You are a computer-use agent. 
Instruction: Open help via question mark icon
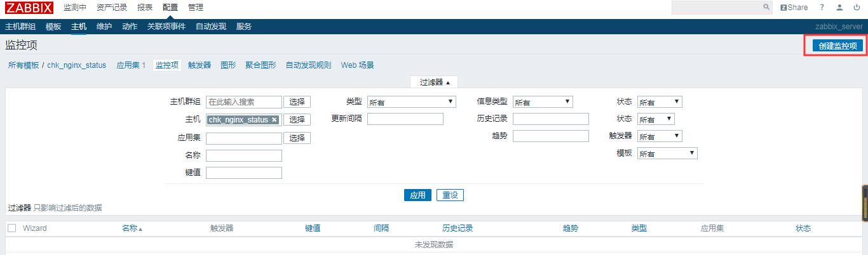822,8
